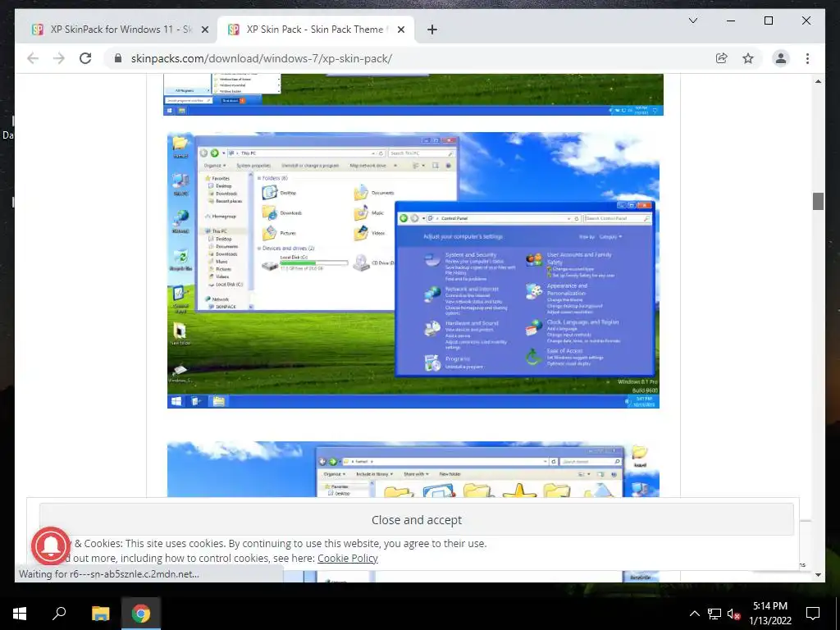Open tab search chevron
The height and width of the screenshot is (630, 840).
(692, 21)
